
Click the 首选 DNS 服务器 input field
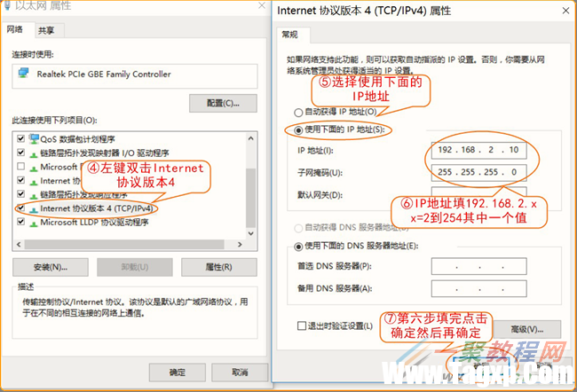coord(478,266)
